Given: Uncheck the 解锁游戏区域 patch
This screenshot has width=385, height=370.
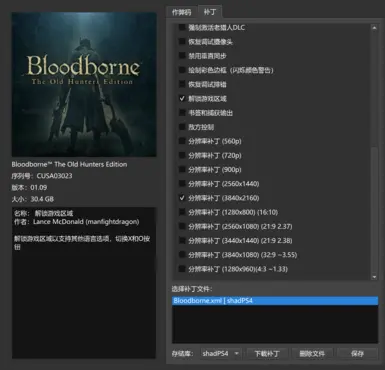Looking at the screenshot, I should [x=182, y=99].
